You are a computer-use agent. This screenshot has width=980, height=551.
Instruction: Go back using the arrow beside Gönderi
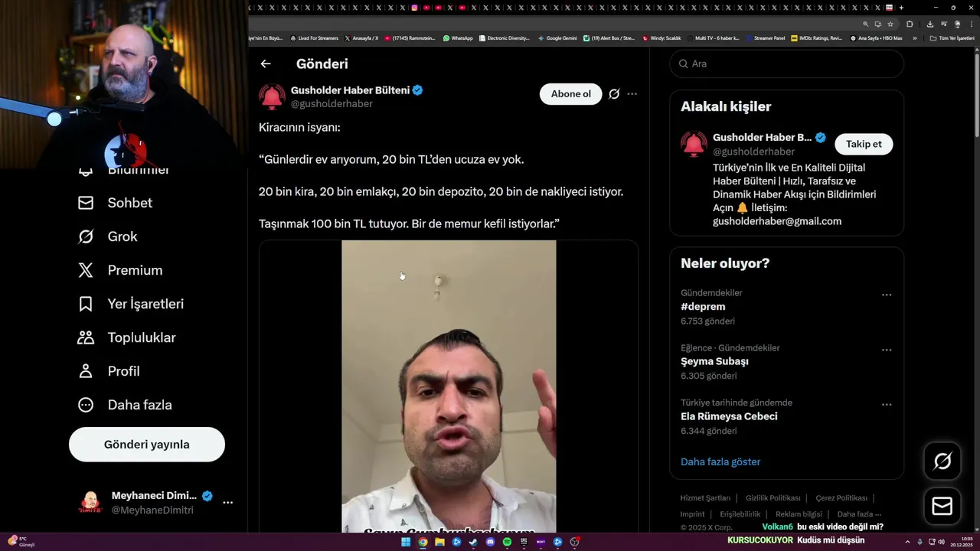pyautogui.click(x=266, y=64)
